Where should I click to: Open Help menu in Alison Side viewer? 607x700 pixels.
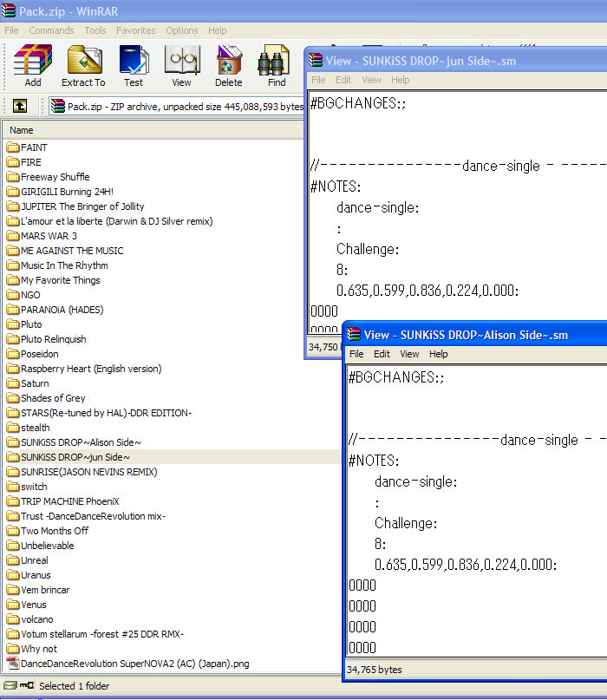tap(438, 354)
